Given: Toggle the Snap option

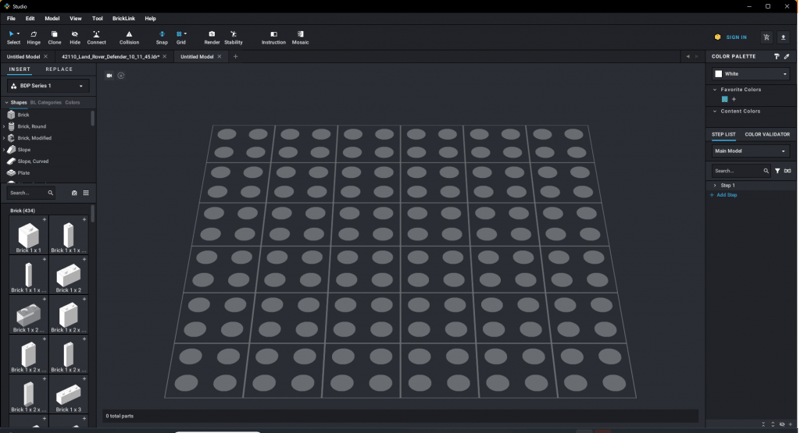Looking at the screenshot, I should [x=162, y=37].
